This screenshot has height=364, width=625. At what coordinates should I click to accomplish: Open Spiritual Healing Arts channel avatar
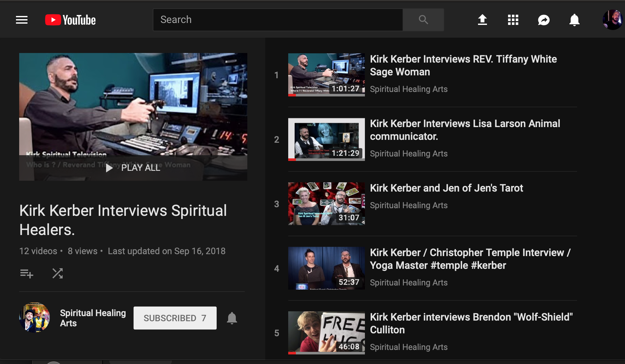35,318
